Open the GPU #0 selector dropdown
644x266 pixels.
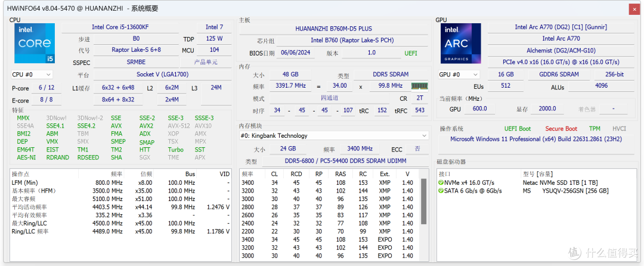(x=459, y=75)
